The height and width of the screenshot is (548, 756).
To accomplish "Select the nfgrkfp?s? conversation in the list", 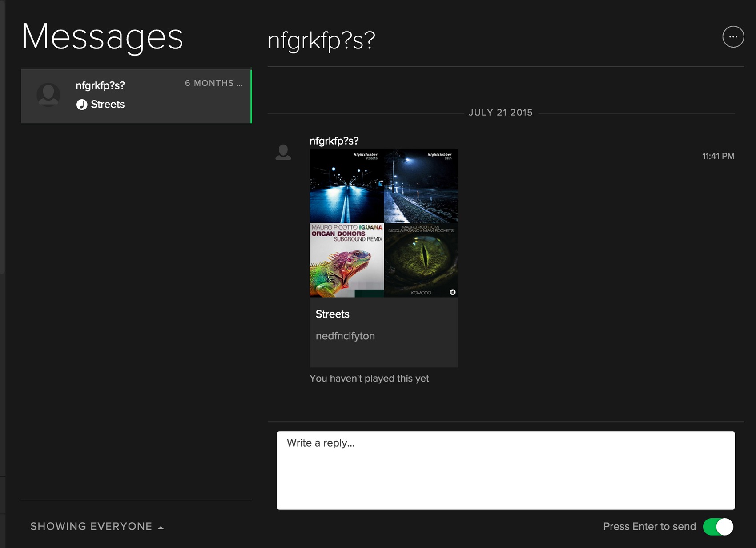I will coord(136,96).
